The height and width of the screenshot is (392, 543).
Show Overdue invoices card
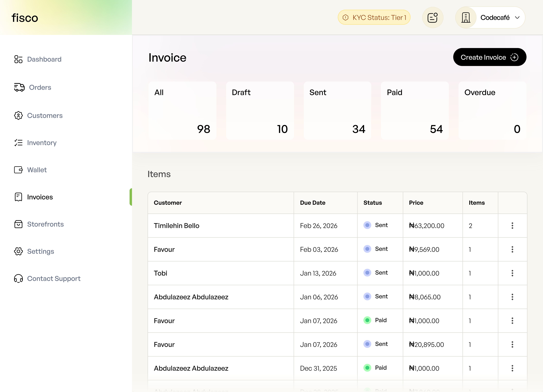[492, 110]
